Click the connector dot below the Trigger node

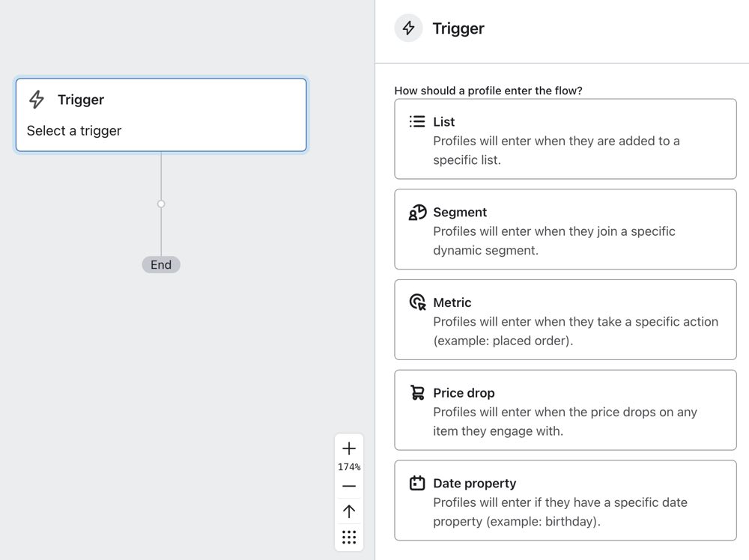point(161,203)
